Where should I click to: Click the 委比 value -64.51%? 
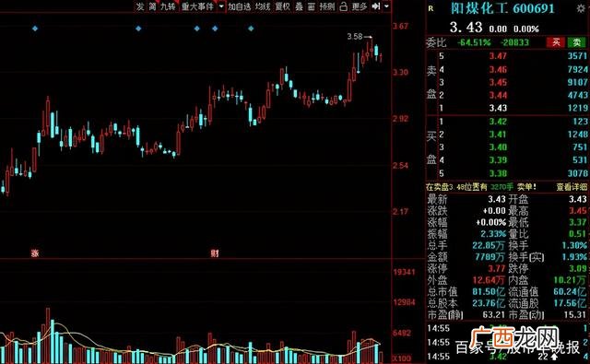tap(474, 42)
